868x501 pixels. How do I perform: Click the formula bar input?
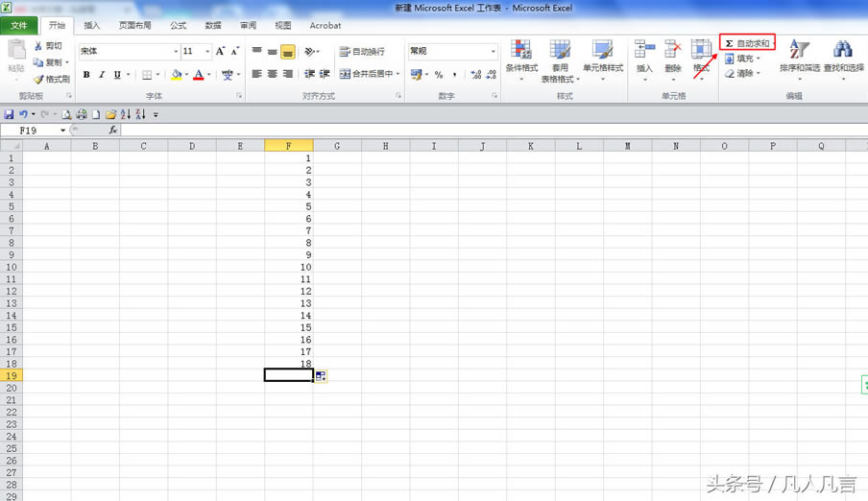point(494,131)
